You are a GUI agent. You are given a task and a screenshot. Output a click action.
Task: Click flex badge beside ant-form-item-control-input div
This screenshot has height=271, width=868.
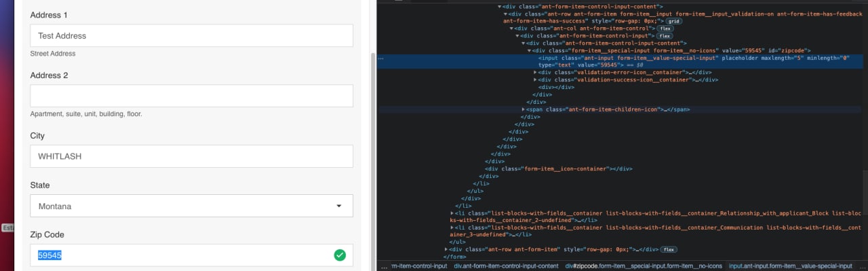coord(665,35)
